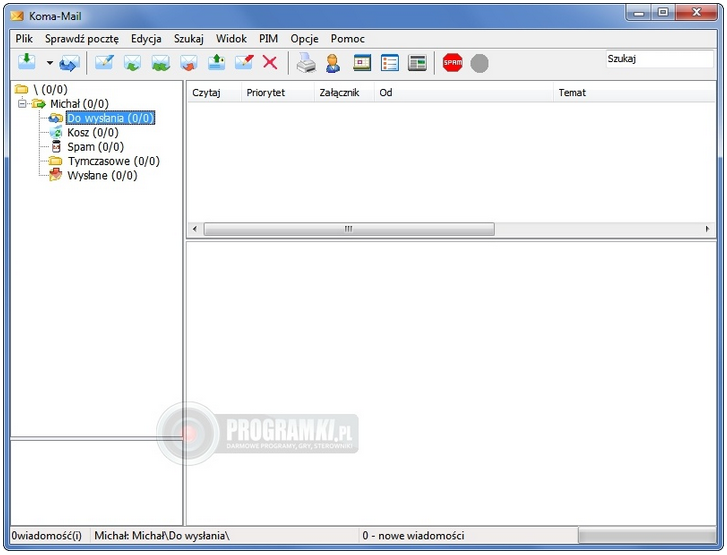Screen dimensions: 727x555
Task: Click the Wysłane folder icon
Action: [x=56, y=175]
